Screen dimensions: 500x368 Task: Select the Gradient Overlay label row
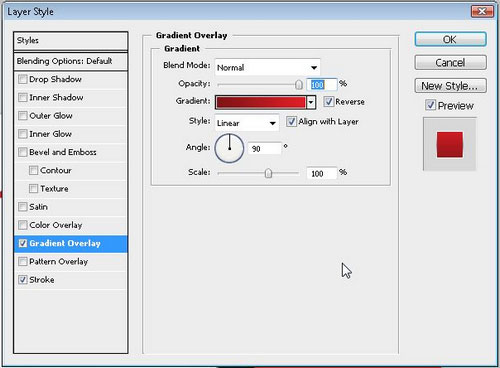point(65,243)
